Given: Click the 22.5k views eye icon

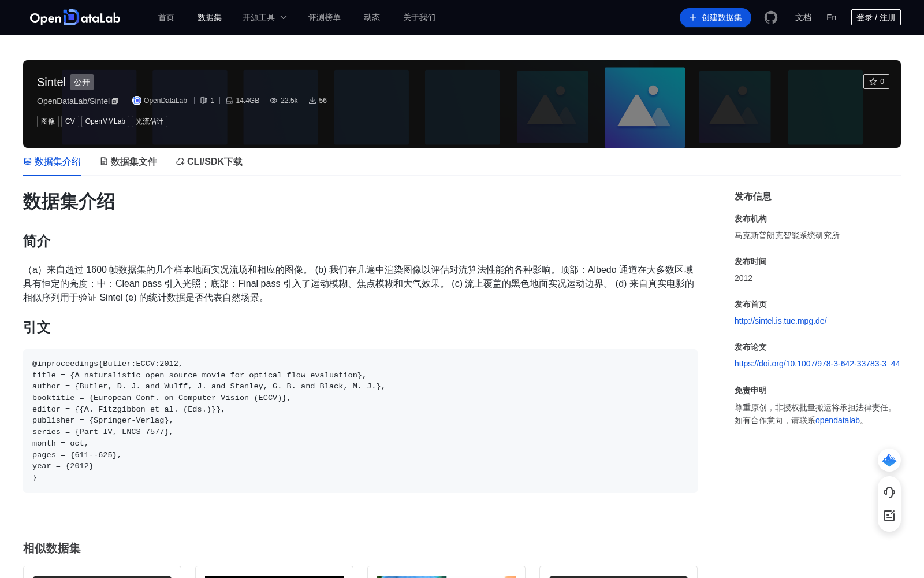Looking at the screenshot, I should [x=274, y=101].
